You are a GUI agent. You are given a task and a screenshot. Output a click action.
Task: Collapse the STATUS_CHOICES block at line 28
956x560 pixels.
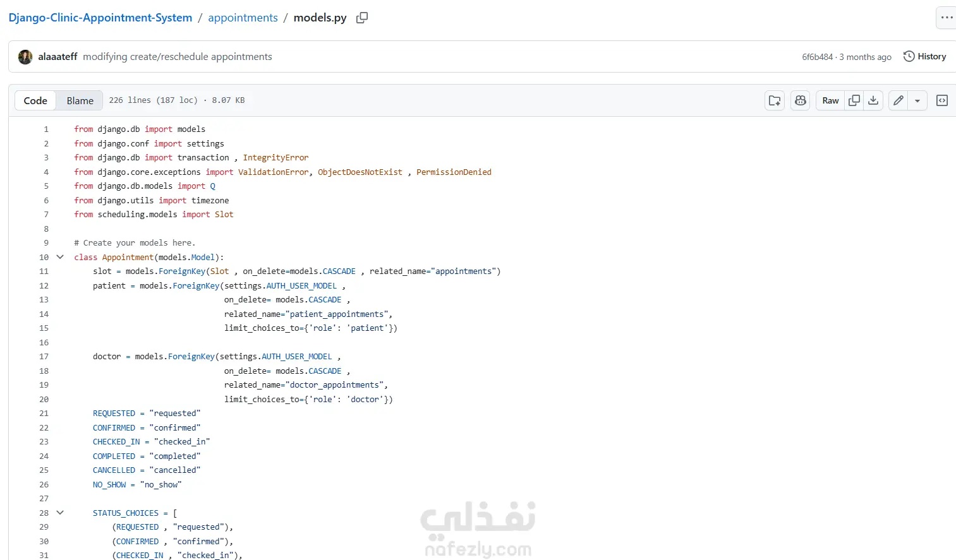pyautogui.click(x=60, y=513)
